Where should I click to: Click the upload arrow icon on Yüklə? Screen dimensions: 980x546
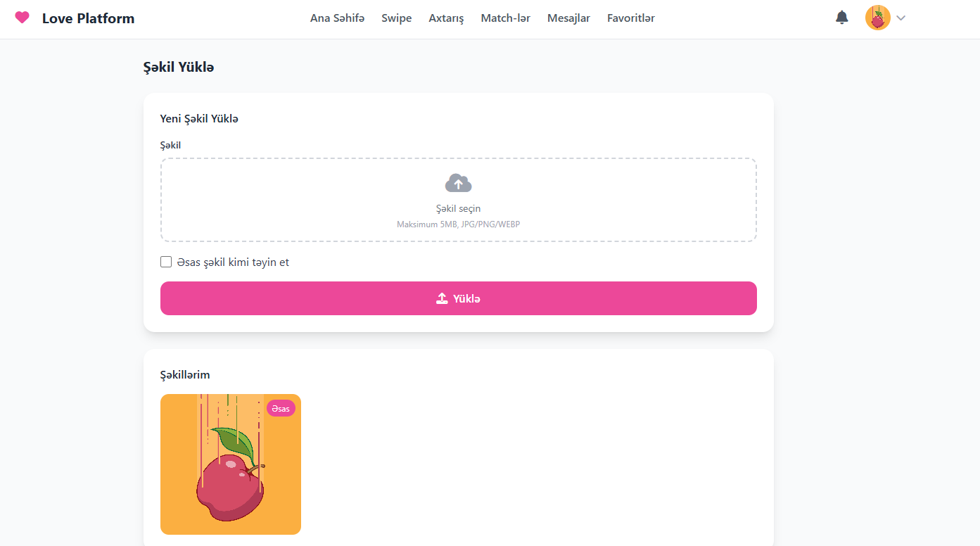click(442, 298)
